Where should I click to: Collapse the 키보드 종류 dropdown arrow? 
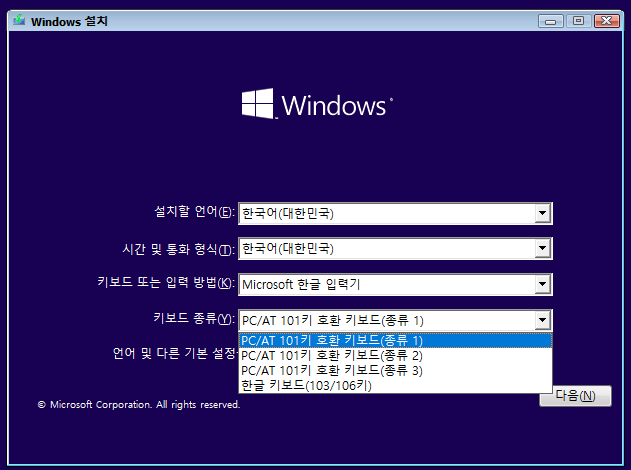[x=542, y=320]
